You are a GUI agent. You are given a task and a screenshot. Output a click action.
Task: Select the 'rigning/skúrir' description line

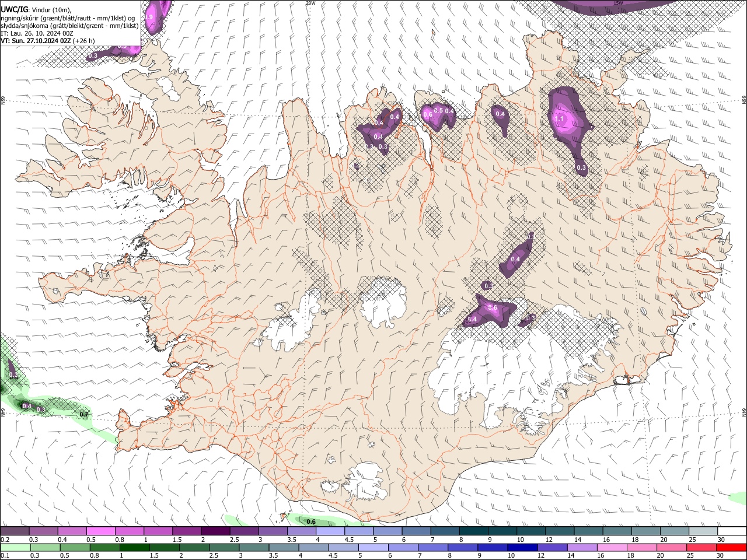(x=68, y=18)
